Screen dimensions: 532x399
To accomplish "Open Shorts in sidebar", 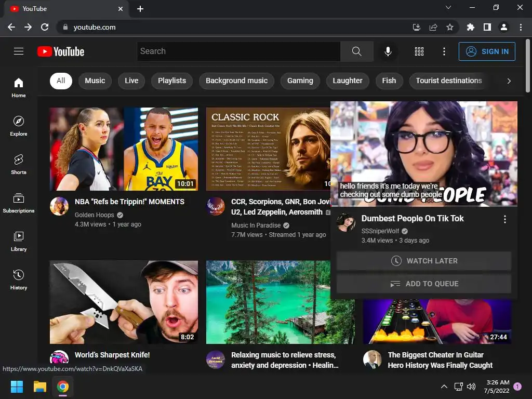I will (19, 165).
